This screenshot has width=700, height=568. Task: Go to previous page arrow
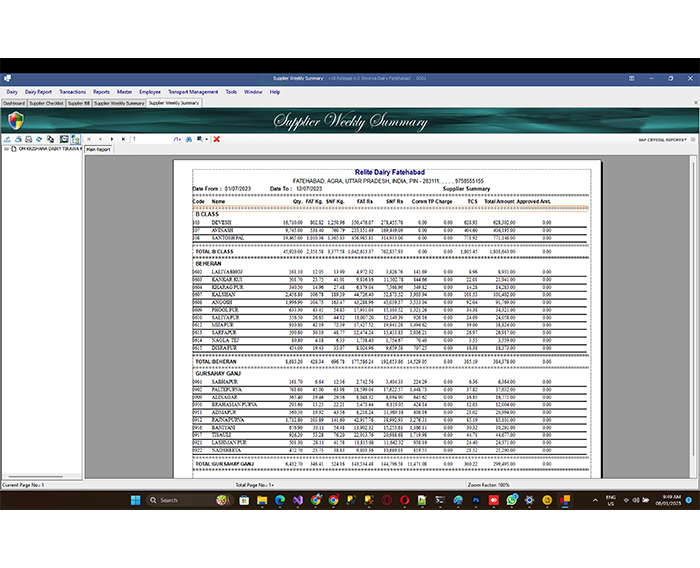[99, 139]
